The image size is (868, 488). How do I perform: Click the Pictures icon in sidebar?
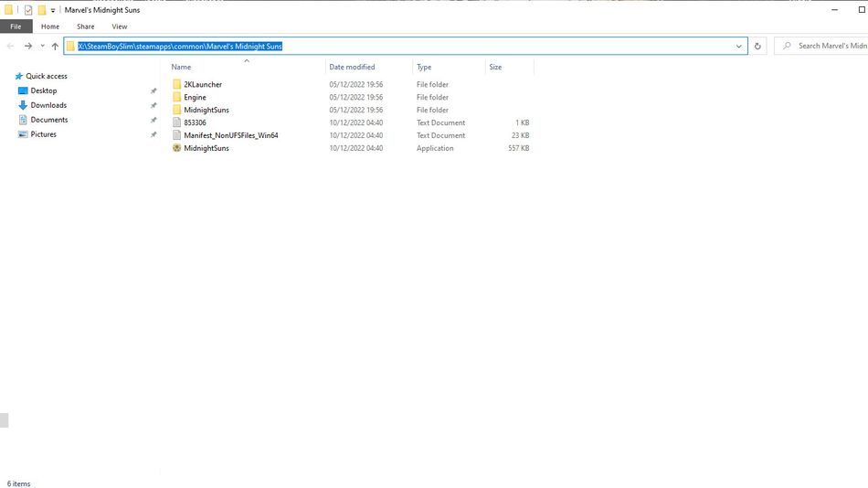(23, 134)
